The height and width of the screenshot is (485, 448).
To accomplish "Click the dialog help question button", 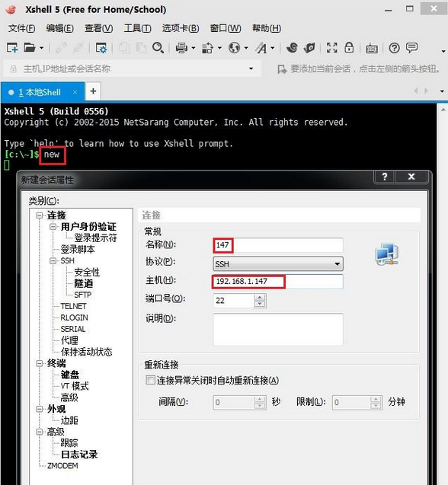I will tap(385, 177).
